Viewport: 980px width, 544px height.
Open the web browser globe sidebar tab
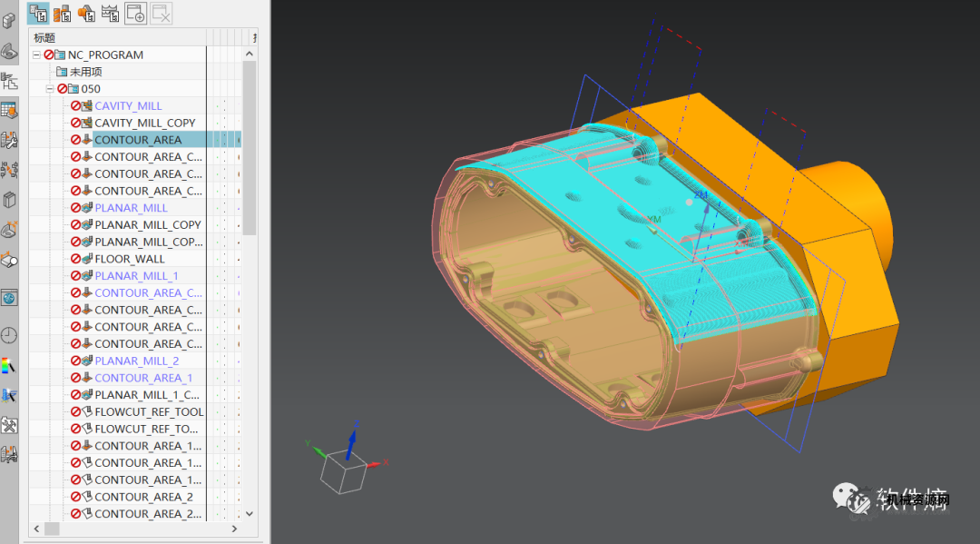point(9,297)
